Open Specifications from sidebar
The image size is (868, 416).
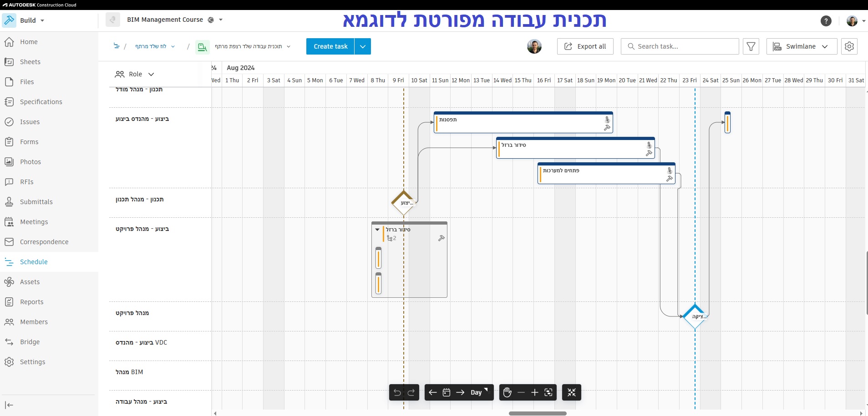(x=41, y=102)
